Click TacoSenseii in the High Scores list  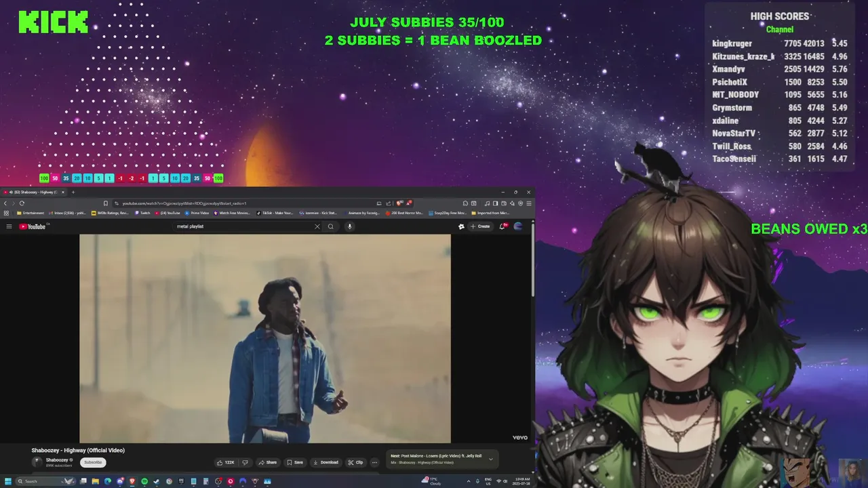pyautogui.click(x=734, y=159)
